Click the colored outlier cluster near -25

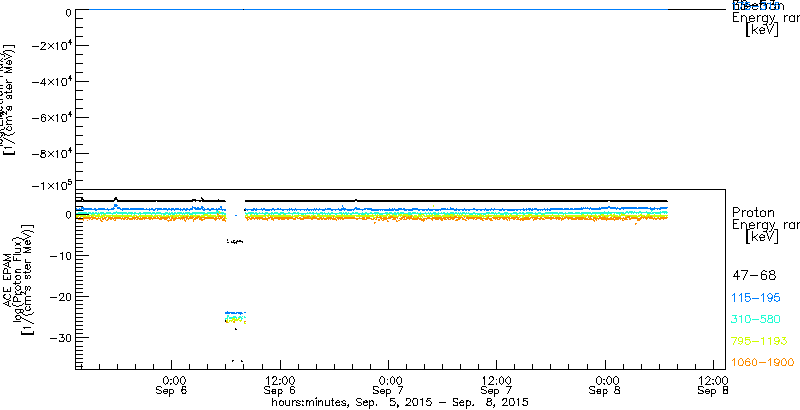point(236,317)
